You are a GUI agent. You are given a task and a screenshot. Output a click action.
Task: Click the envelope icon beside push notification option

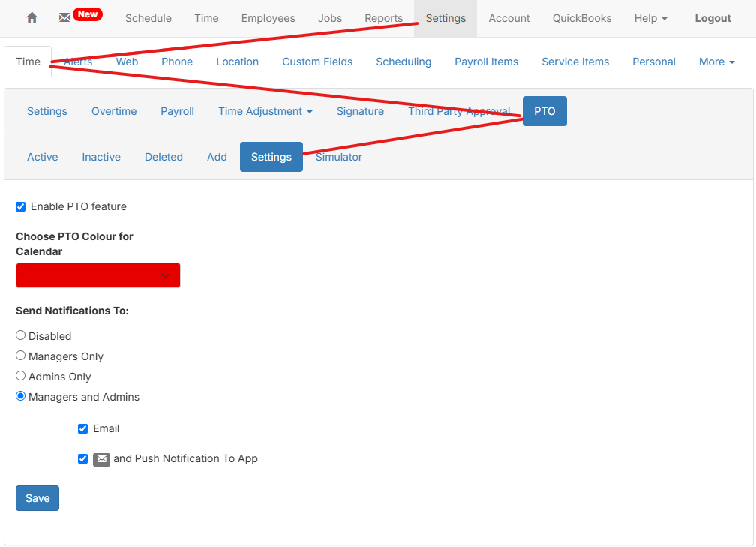102,458
